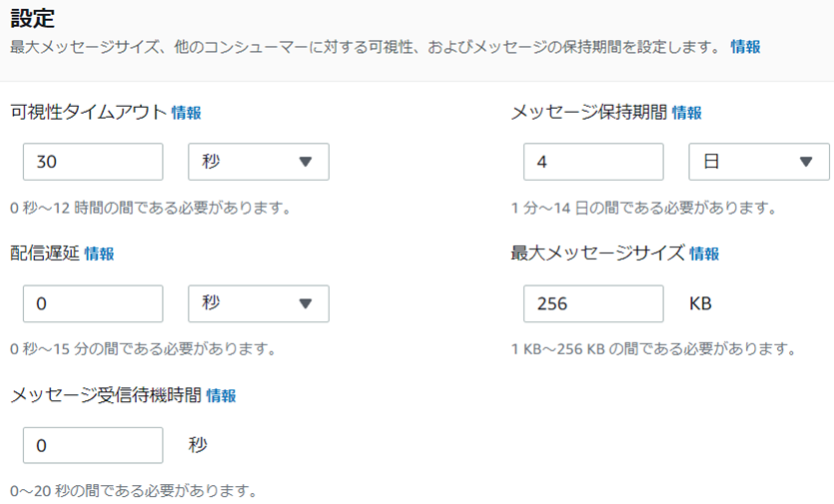Image resolution: width=834 pixels, height=504 pixels.
Task: Open the メッセージ保持期間 unit dropdown (日)
Action: (x=759, y=162)
